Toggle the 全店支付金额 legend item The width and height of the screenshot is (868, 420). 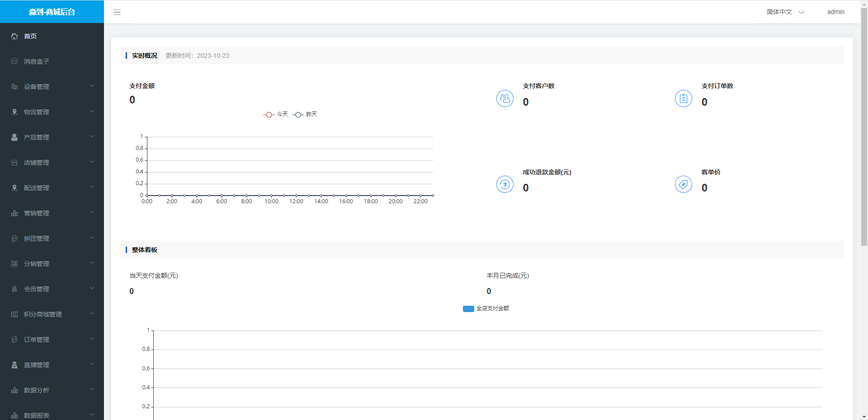click(x=486, y=308)
